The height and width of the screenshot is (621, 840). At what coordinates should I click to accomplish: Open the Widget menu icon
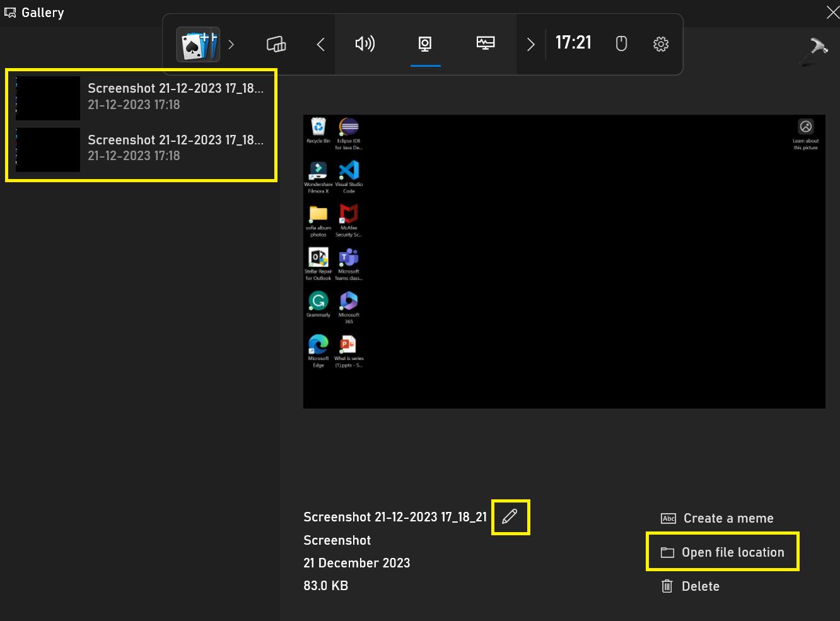(276, 44)
